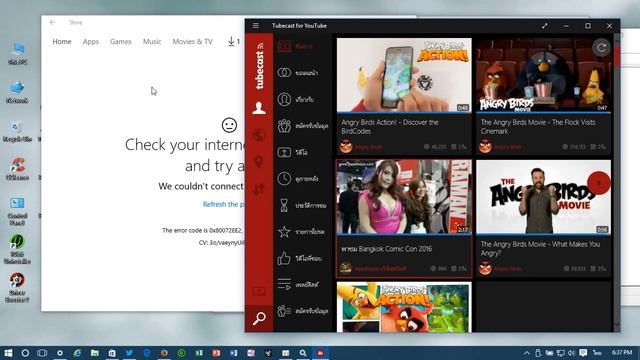Open the clock watch later item

(302, 179)
